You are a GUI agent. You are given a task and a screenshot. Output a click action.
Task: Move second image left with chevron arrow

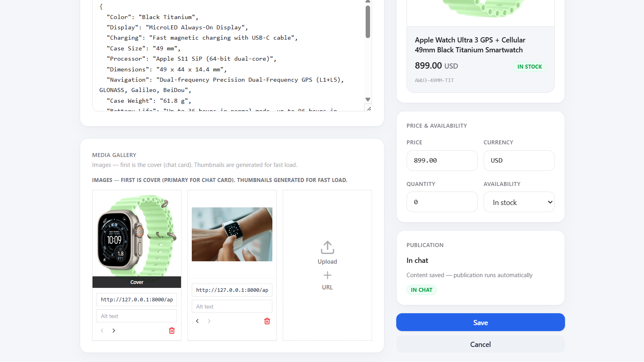pos(197,321)
